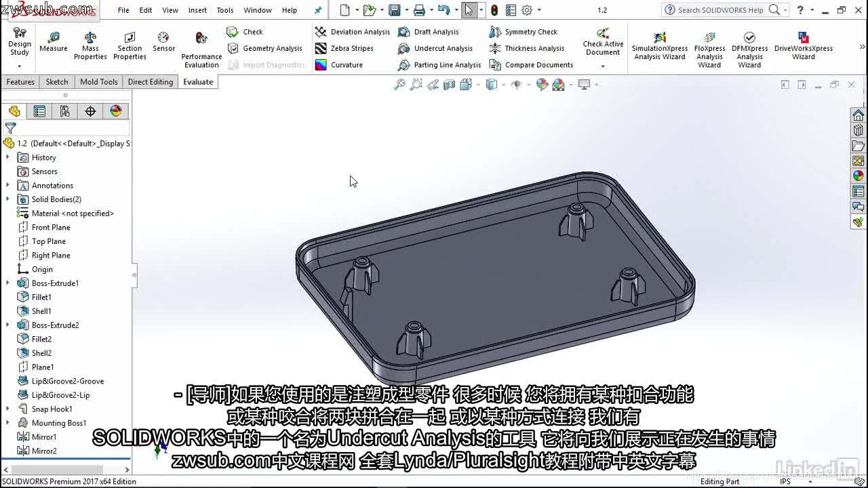Open the FeatureManager design tree tab
This screenshot has width=868, height=488.
coord(14,111)
